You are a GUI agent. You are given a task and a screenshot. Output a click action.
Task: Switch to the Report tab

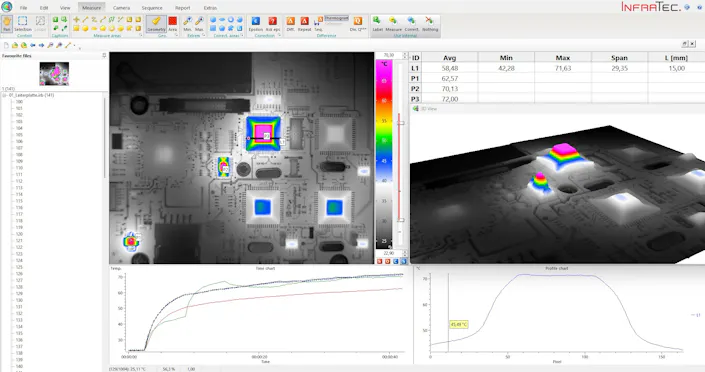coord(183,8)
